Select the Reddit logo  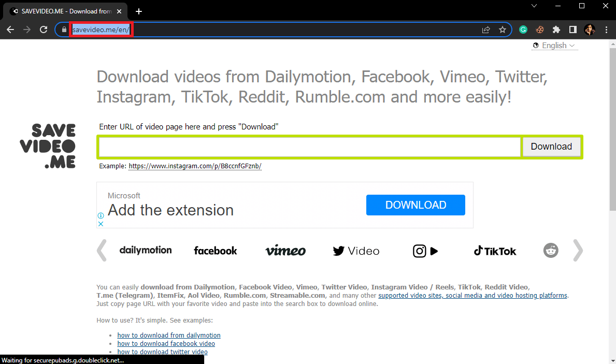[x=551, y=251]
